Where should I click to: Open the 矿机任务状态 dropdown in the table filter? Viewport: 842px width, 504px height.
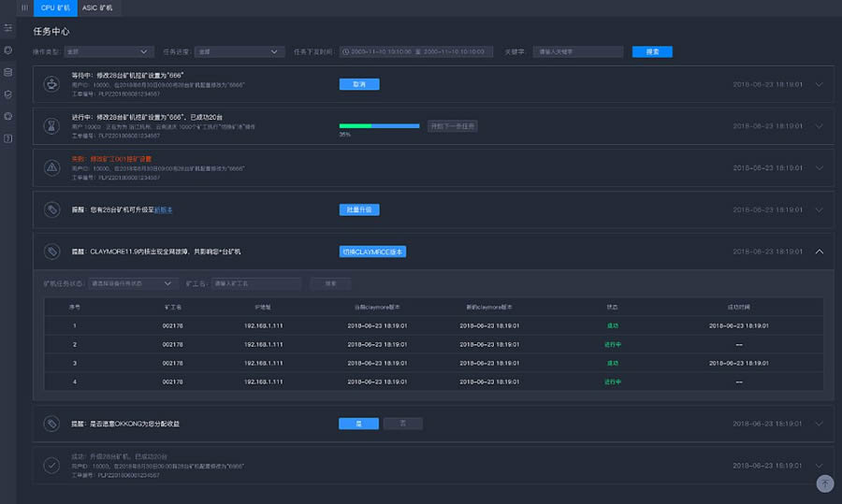(x=131, y=283)
